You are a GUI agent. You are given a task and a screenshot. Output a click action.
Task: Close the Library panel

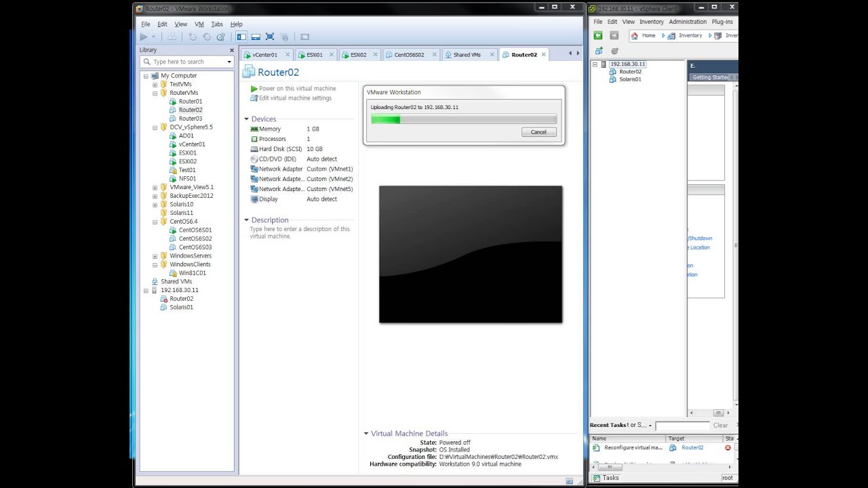[x=232, y=50]
